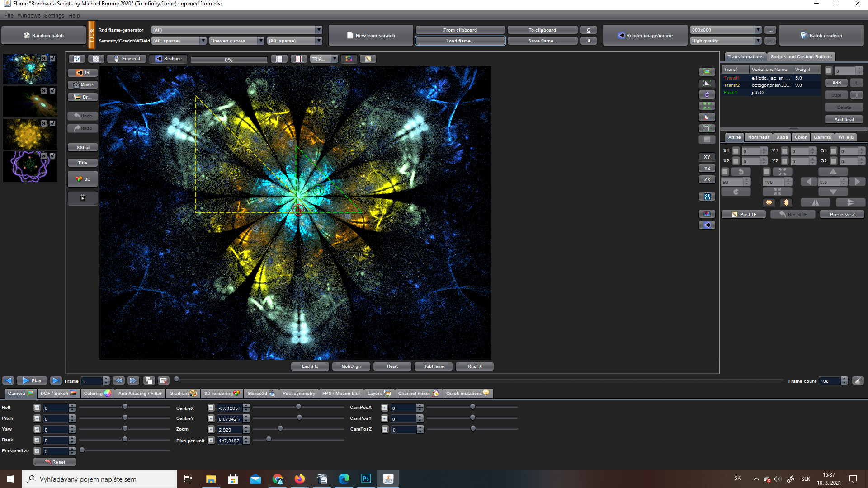Click the Add final button
This screenshot has height=488, width=868.
click(844, 120)
